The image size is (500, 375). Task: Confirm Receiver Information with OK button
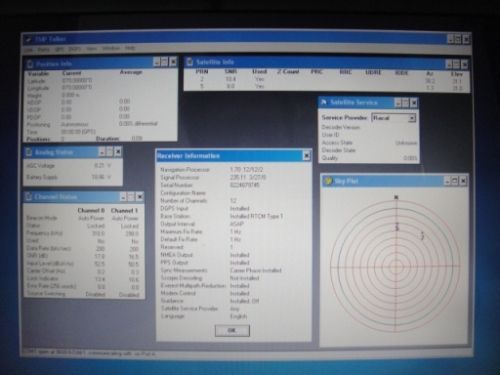(232, 330)
